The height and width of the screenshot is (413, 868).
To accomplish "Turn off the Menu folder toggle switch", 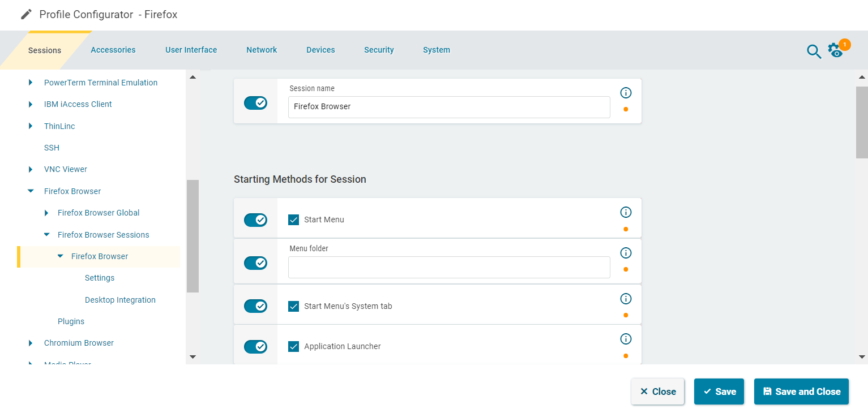I will (x=255, y=263).
